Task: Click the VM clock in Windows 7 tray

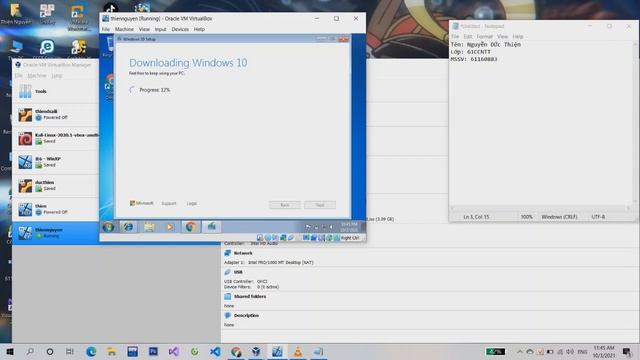Action: pos(349,227)
